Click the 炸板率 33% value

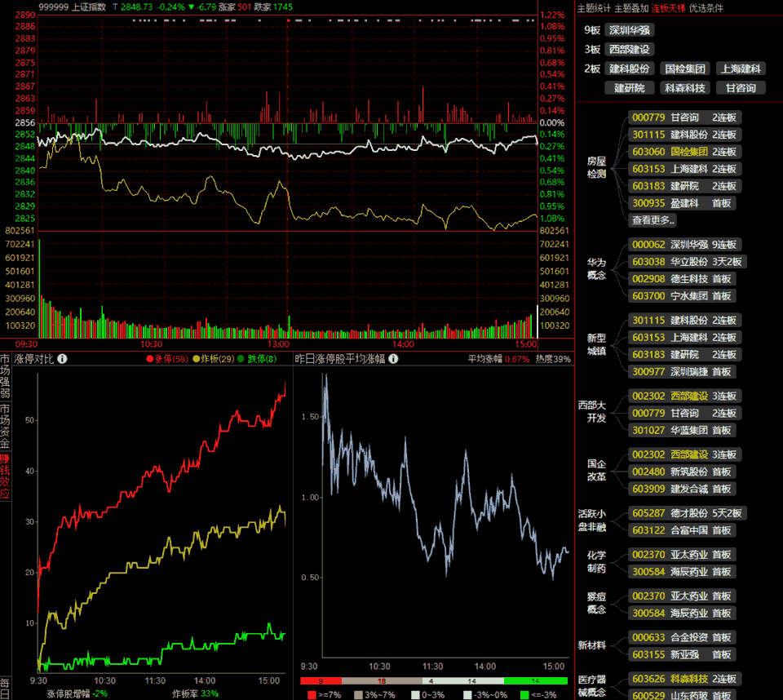195,694
